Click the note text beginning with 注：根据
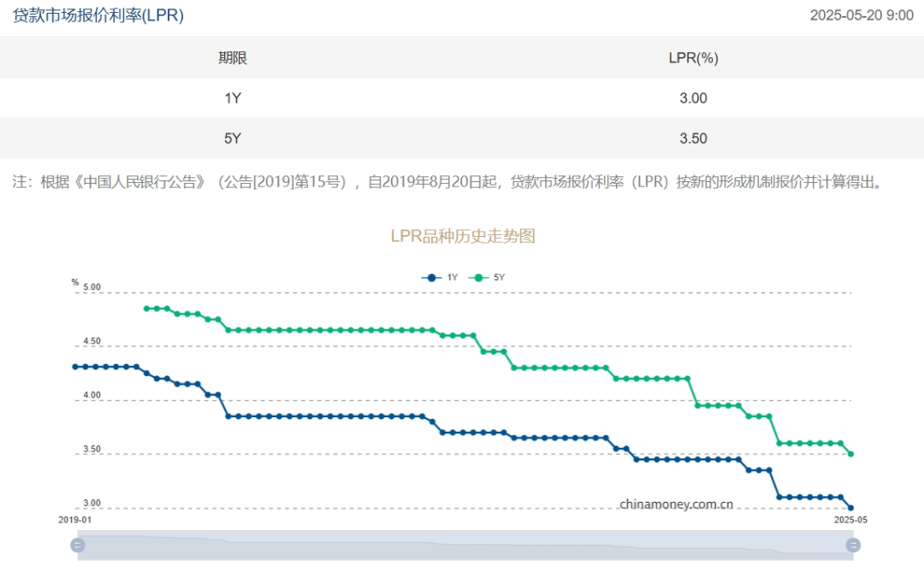This screenshot has height=572, width=924. point(450,182)
